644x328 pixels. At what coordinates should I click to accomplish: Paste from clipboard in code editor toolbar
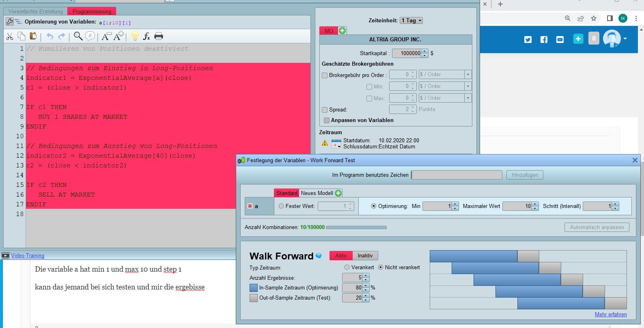point(33,36)
